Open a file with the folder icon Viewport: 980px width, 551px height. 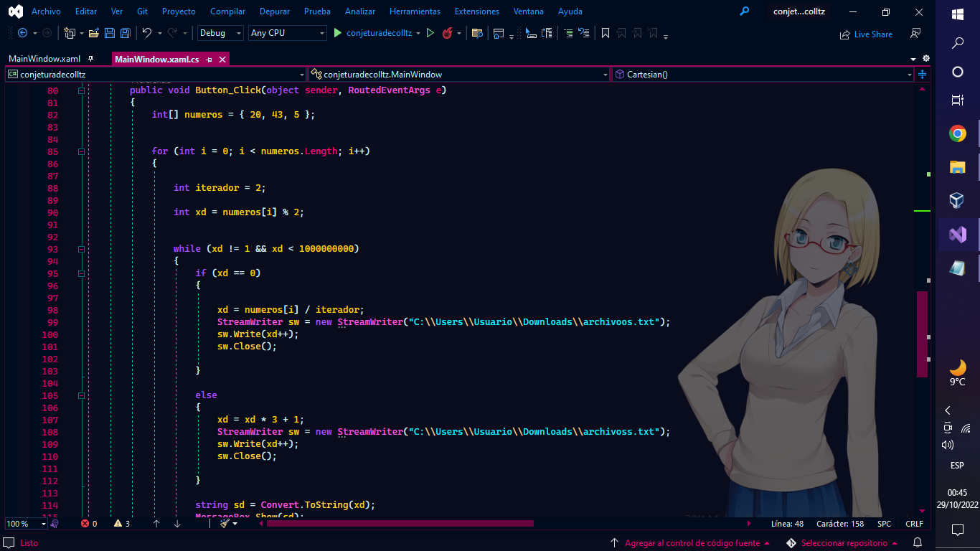click(94, 33)
